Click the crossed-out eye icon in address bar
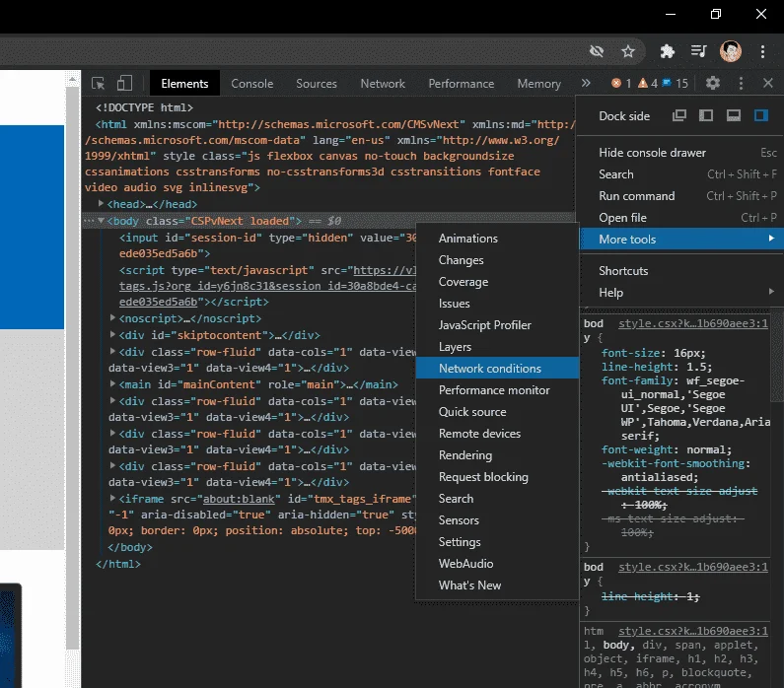 coord(597,51)
